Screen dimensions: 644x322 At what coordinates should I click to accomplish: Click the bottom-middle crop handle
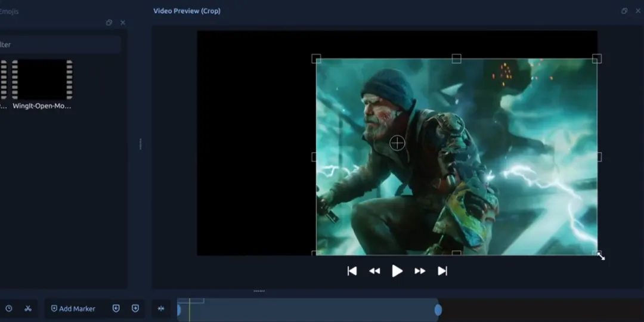click(x=456, y=253)
